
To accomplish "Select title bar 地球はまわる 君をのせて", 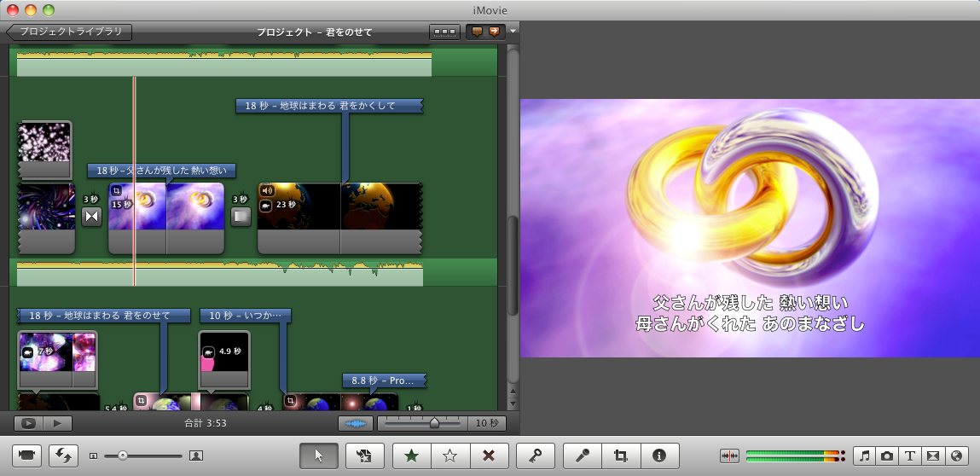I will pyautogui.click(x=104, y=316).
